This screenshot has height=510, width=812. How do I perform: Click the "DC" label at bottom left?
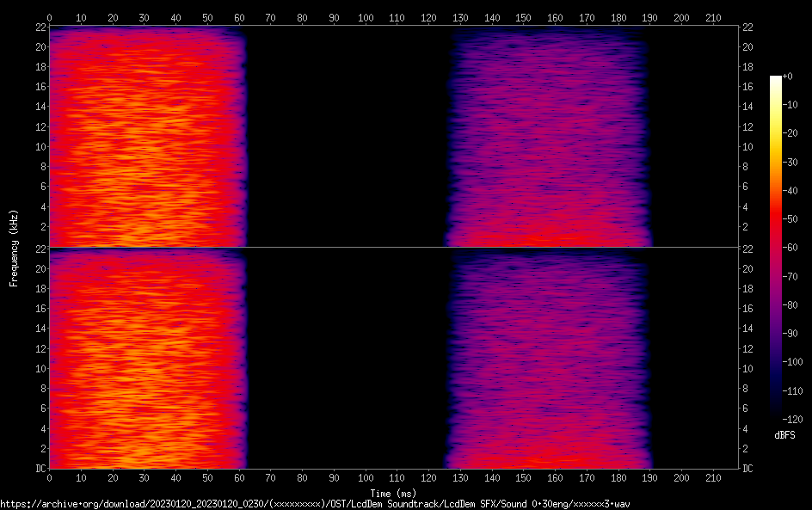[x=40, y=469]
